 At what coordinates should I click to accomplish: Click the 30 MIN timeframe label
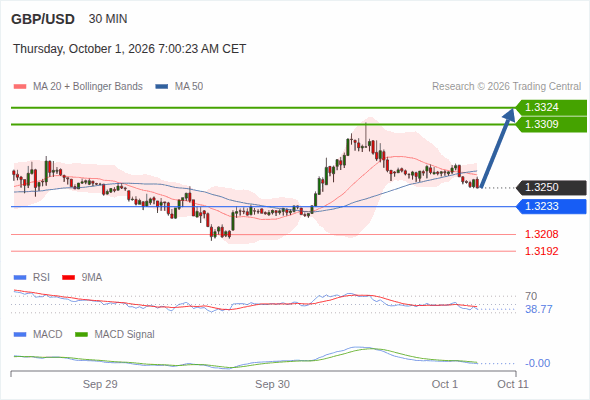pos(108,19)
